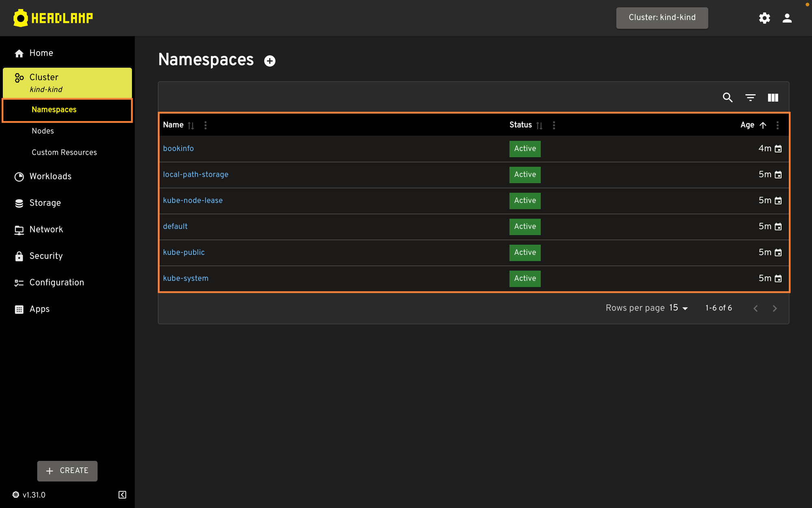Click Active status of default
This screenshot has width=812, height=508.
(525, 227)
